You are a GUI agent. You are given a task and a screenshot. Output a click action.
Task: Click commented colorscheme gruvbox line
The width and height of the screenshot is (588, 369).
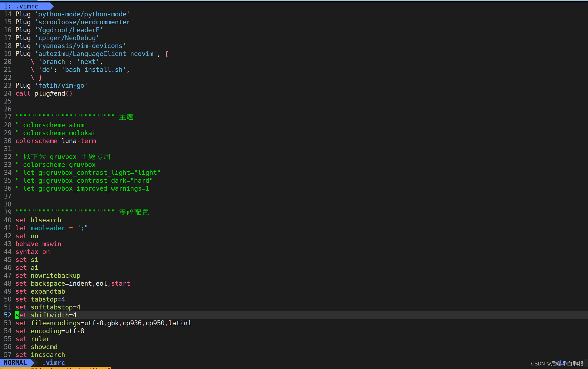(55, 165)
